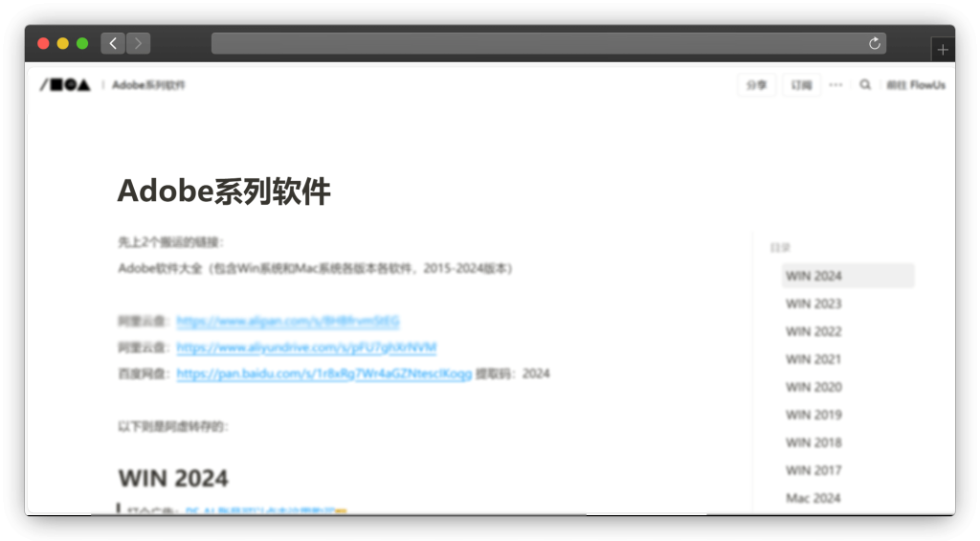Open the alipan.com share link
The width and height of the screenshot is (980, 541).
[287, 321]
